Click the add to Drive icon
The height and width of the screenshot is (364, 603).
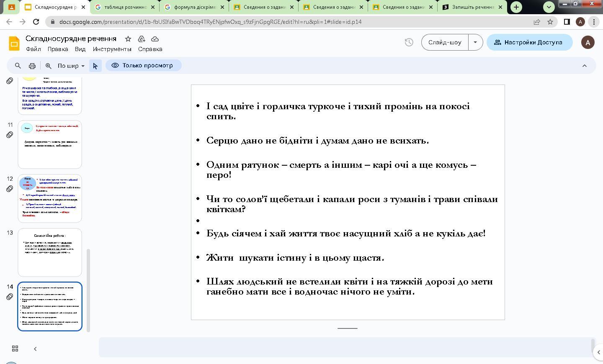[142, 39]
